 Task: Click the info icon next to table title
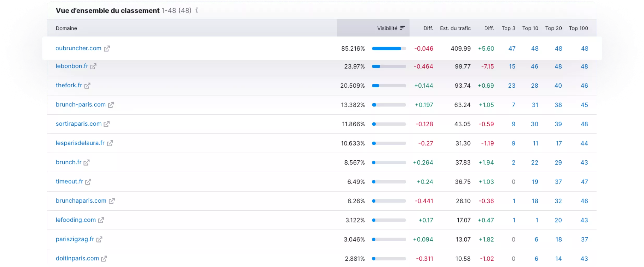pyautogui.click(x=197, y=10)
